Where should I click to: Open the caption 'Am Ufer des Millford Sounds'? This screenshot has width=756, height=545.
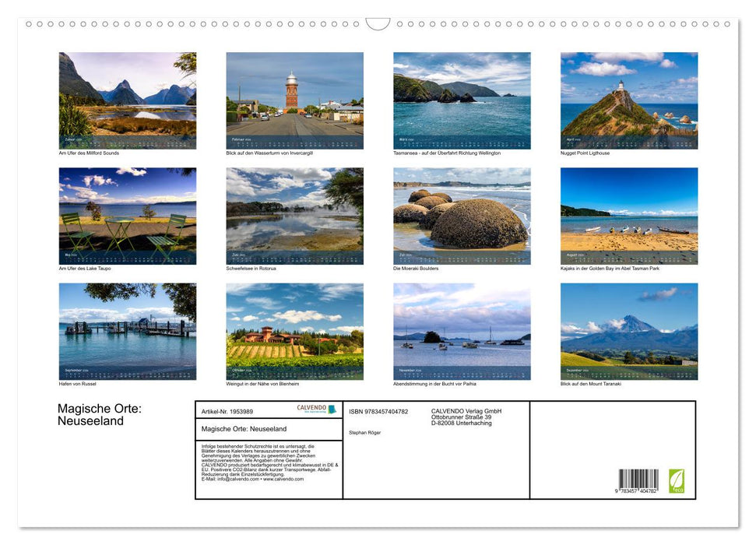click(x=86, y=153)
